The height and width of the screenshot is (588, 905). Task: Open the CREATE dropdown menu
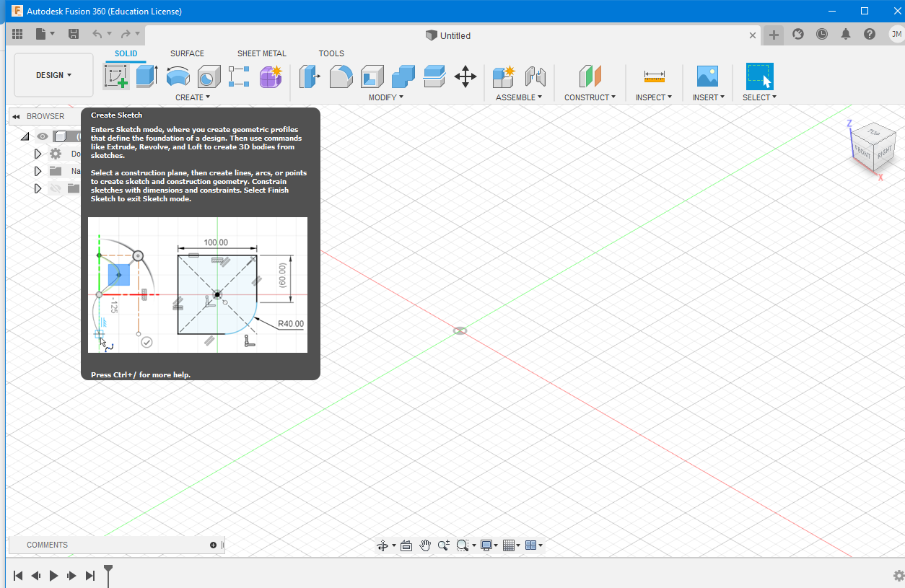193,97
